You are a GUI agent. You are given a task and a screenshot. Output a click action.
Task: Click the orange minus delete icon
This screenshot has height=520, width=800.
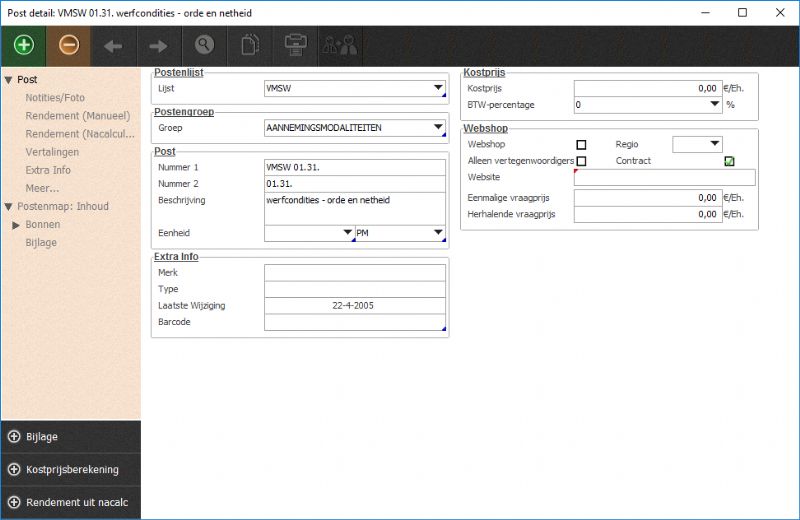[69, 45]
